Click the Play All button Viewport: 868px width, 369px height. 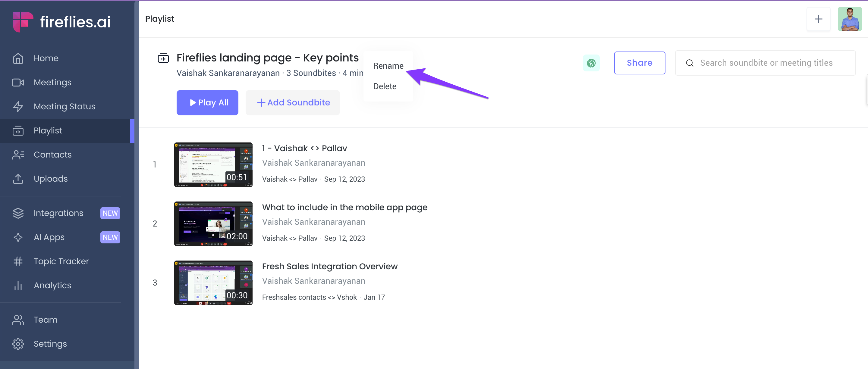tap(207, 103)
